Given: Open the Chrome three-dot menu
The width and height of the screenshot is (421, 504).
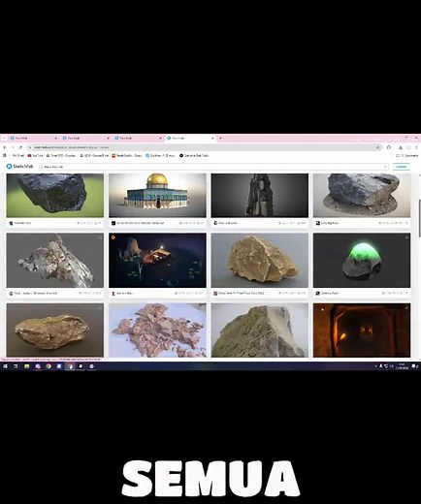Looking at the screenshot, I should pyautogui.click(x=416, y=147).
